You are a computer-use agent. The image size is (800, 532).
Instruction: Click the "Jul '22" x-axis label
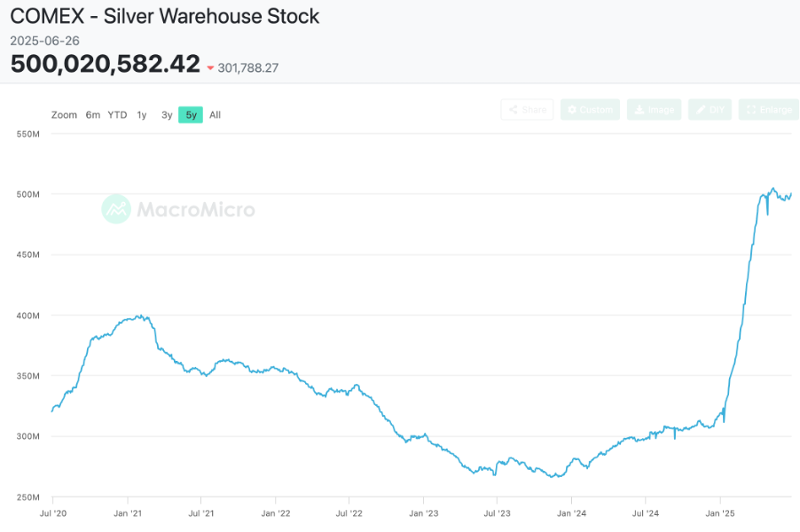[x=349, y=513]
